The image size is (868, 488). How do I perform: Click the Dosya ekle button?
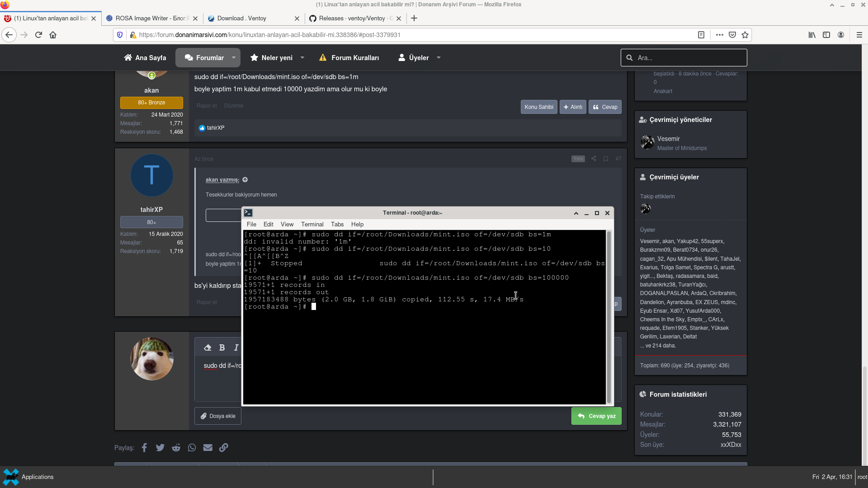(x=218, y=416)
